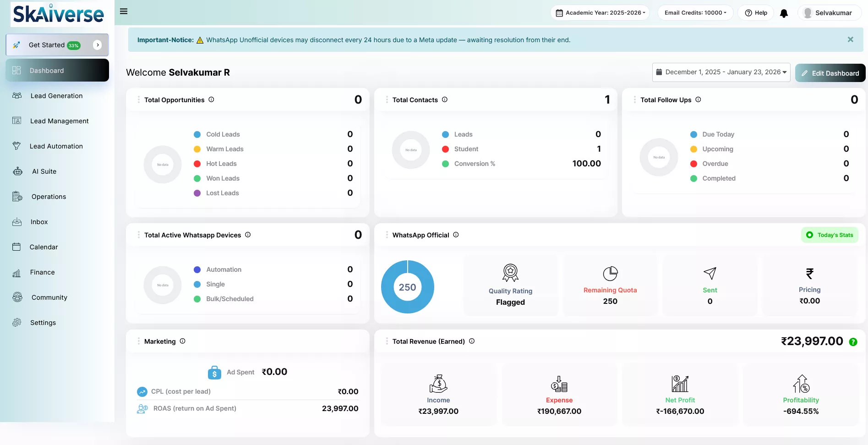Click info icon next to WhatsApp Official
868x445 pixels.
[456, 235]
